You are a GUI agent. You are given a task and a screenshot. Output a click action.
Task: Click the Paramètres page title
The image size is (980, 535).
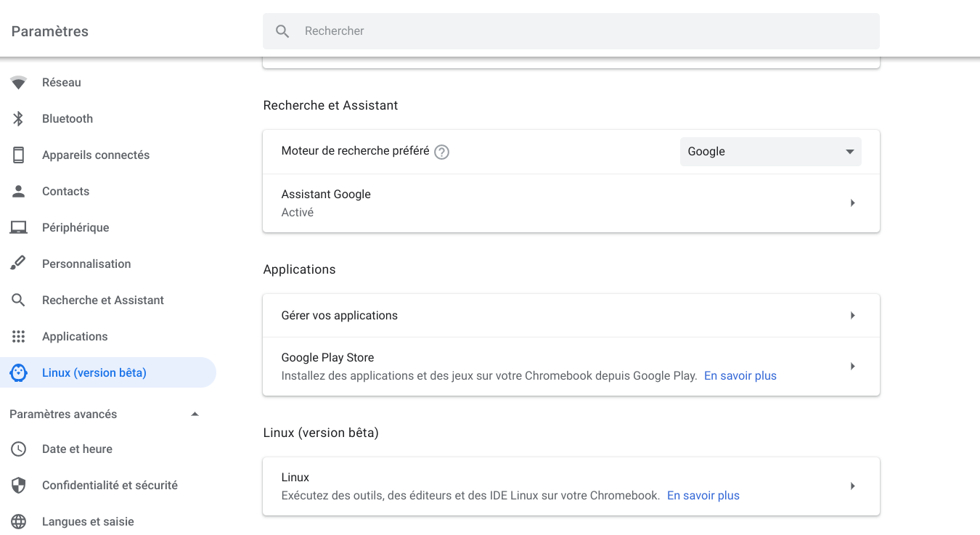[50, 31]
